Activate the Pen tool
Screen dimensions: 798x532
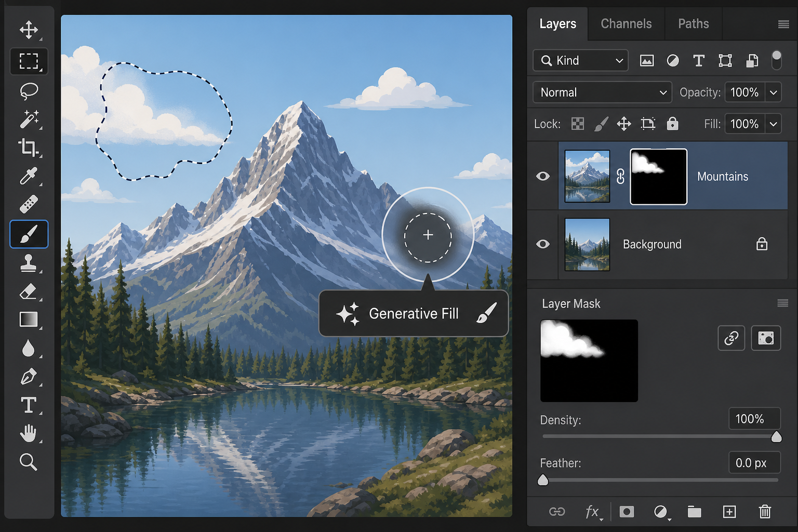click(29, 376)
